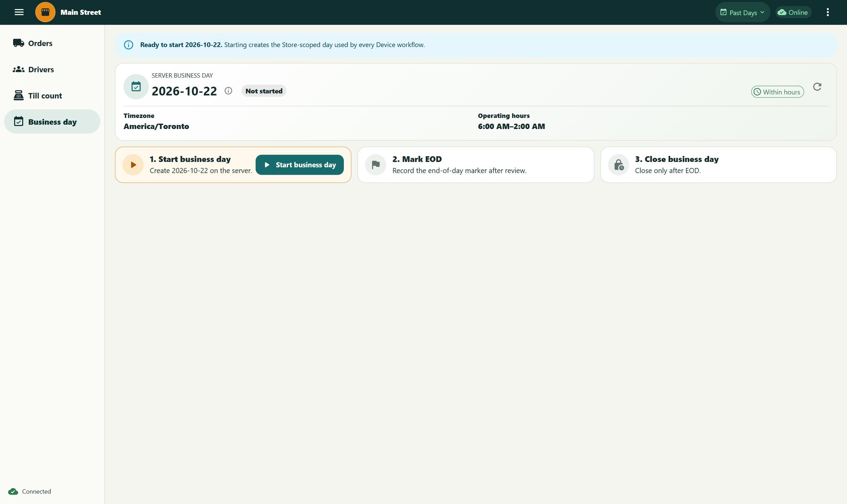Open the Orders section in sidebar
The image size is (847, 504).
(x=52, y=43)
